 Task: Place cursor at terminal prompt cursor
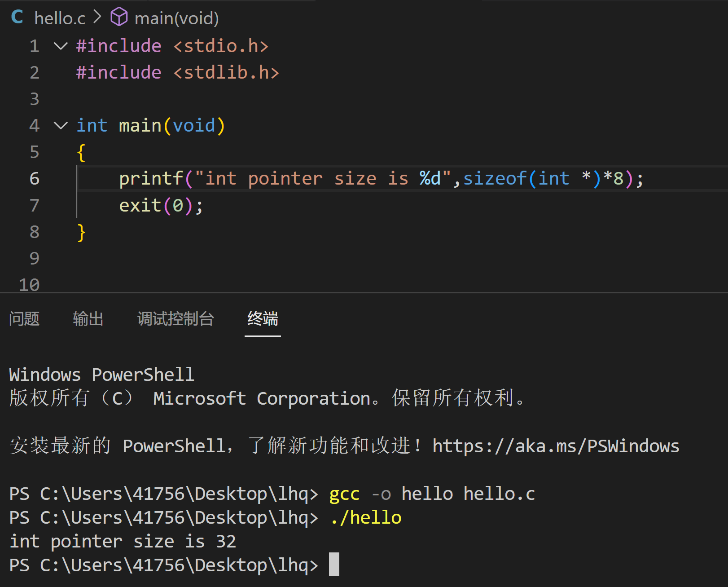[334, 565]
